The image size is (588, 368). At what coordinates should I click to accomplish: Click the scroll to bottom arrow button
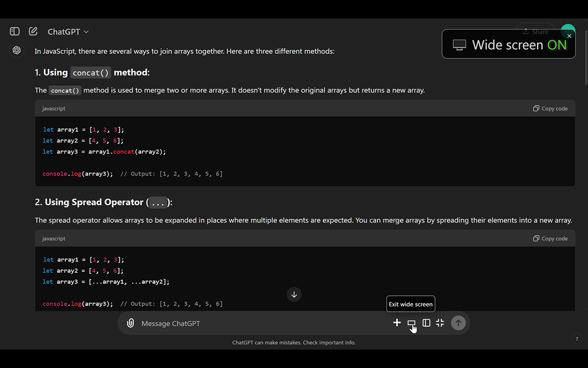coord(294,294)
